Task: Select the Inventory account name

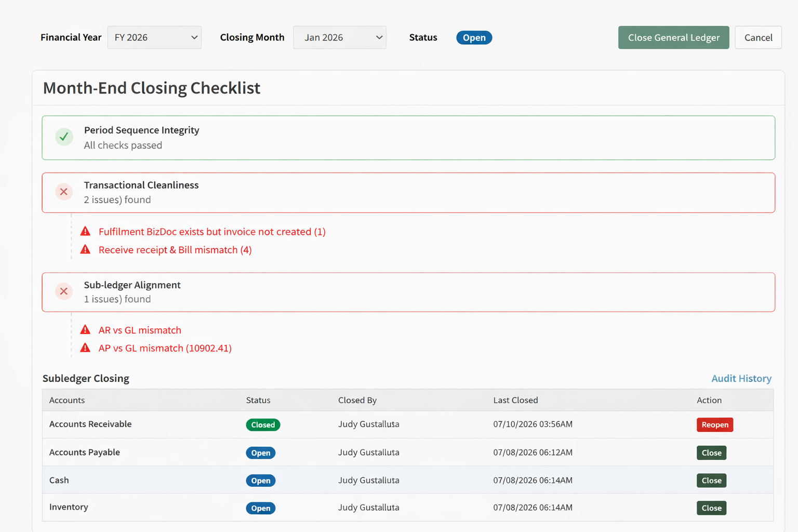Action: (69, 507)
